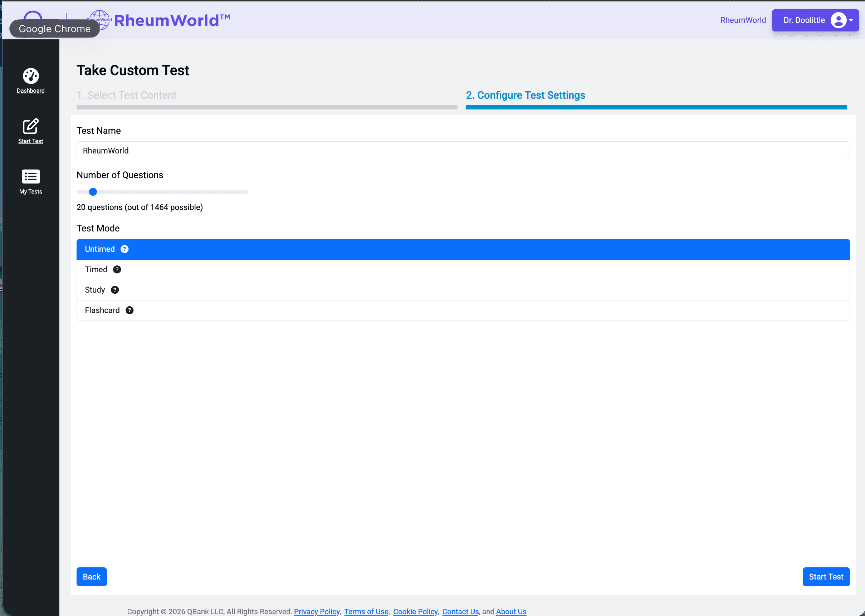Open the Privacy Policy link
Viewport: 865px width, 616px height.
click(x=316, y=611)
